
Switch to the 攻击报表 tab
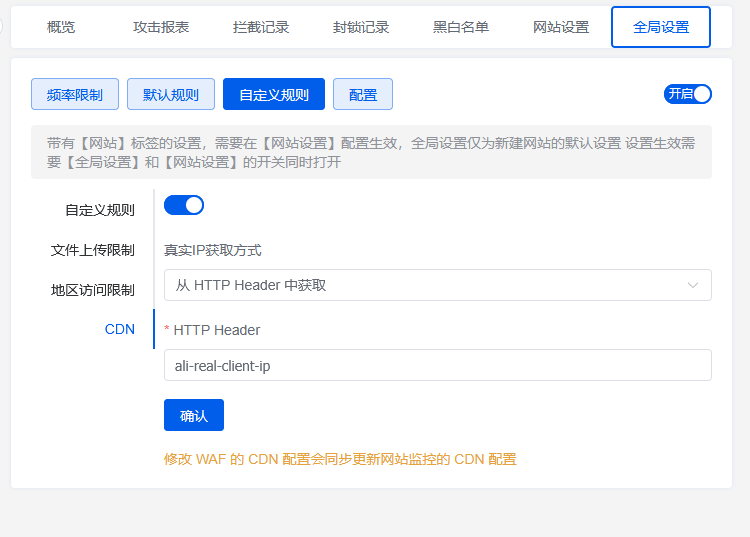click(x=161, y=27)
